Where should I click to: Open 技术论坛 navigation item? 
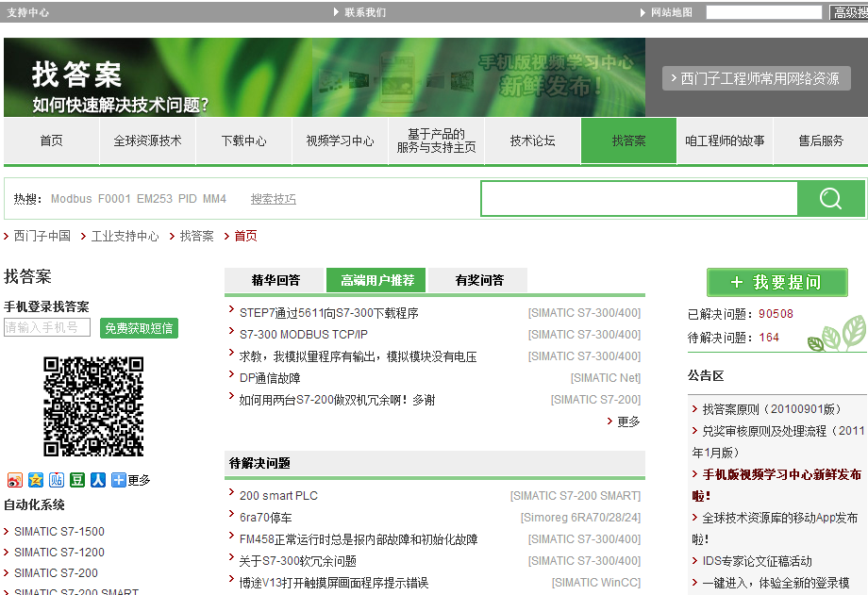532,140
